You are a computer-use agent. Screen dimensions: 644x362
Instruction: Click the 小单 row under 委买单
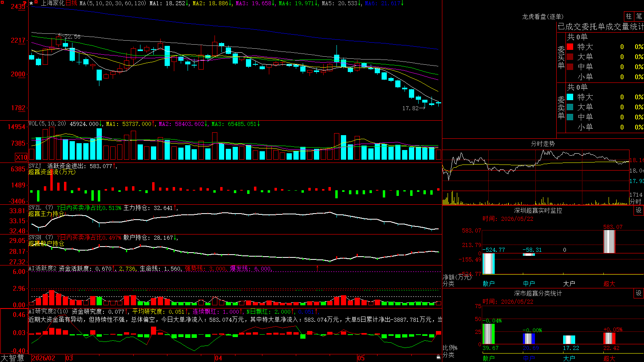point(605,77)
